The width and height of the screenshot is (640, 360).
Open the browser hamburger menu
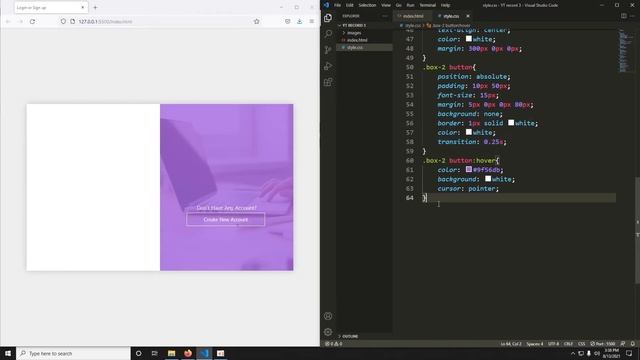(x=312, y=21)
